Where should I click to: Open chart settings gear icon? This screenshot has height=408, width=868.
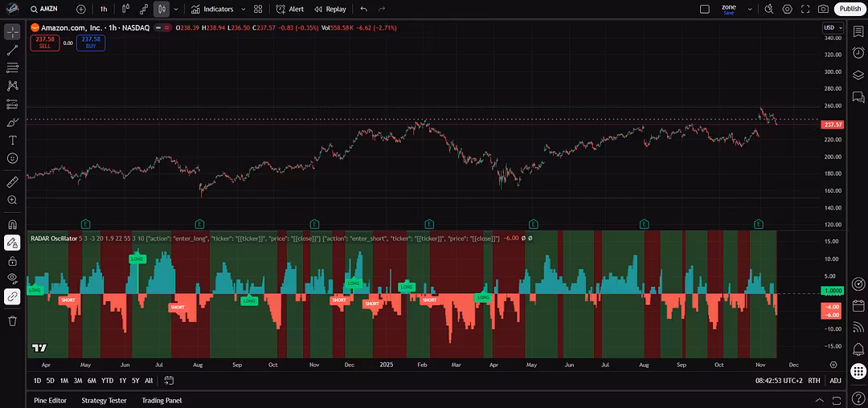(787, 9)
